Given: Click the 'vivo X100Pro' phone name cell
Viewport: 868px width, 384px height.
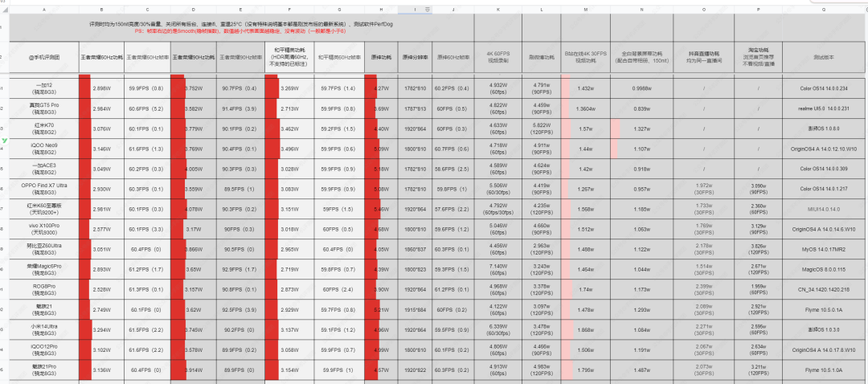Looking at the screenshot, I should (44, 229).
